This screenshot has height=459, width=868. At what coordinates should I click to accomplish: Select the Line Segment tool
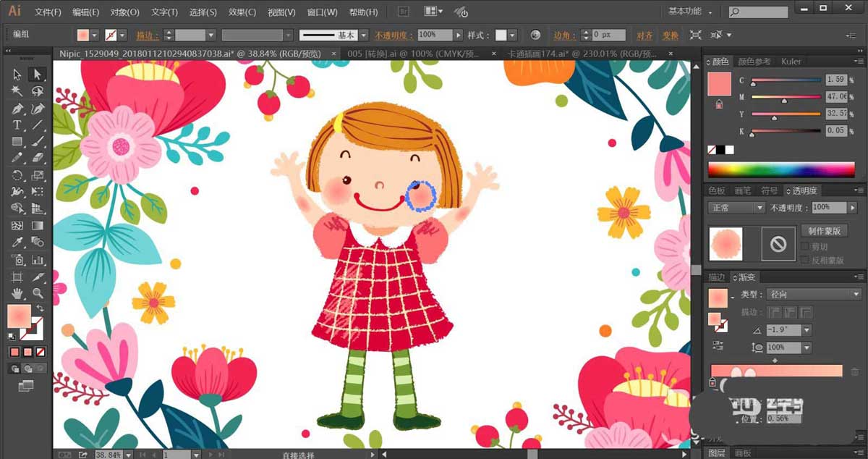click(x=38, y=125)
